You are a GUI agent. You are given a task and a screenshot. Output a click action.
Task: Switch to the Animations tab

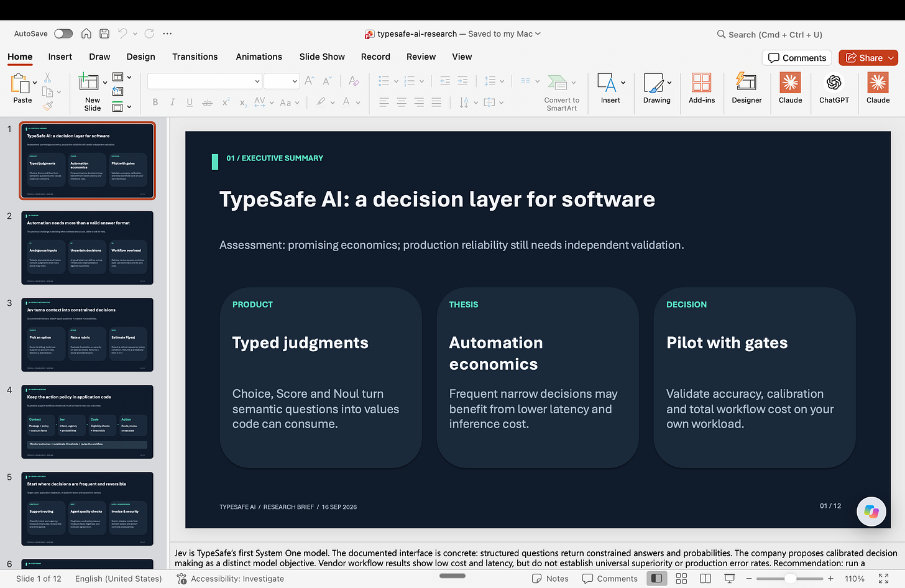pos(259,57)
